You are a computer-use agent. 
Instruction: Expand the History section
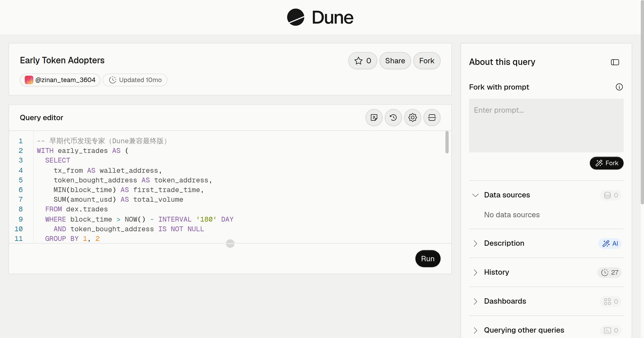point(475,272)
